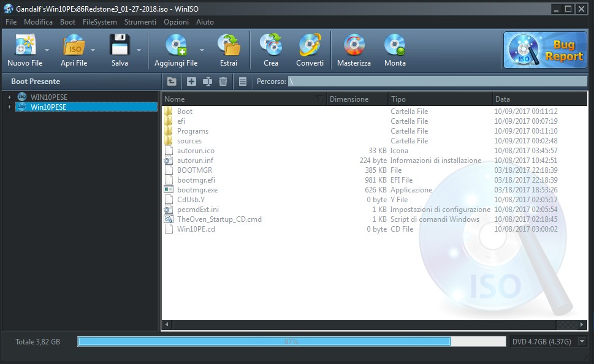594x364 pixels.
Task: Select the bootmgr.exe application icon
Action: click(x=169, y=190)
